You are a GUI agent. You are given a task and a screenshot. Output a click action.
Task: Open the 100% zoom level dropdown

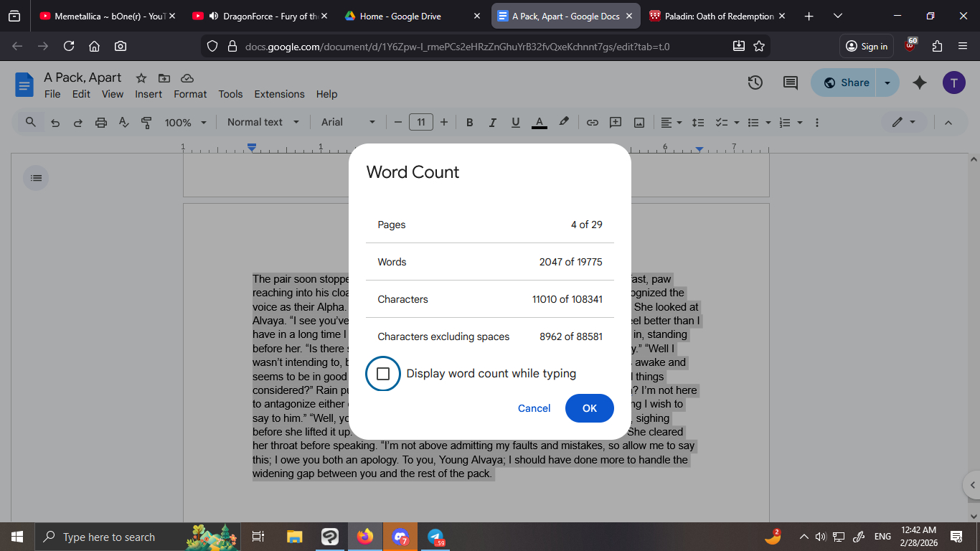point(185,123)
